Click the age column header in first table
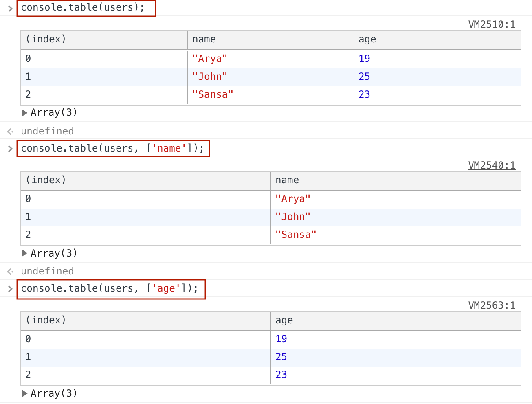The image size is (532, 404). click(437, 40)
